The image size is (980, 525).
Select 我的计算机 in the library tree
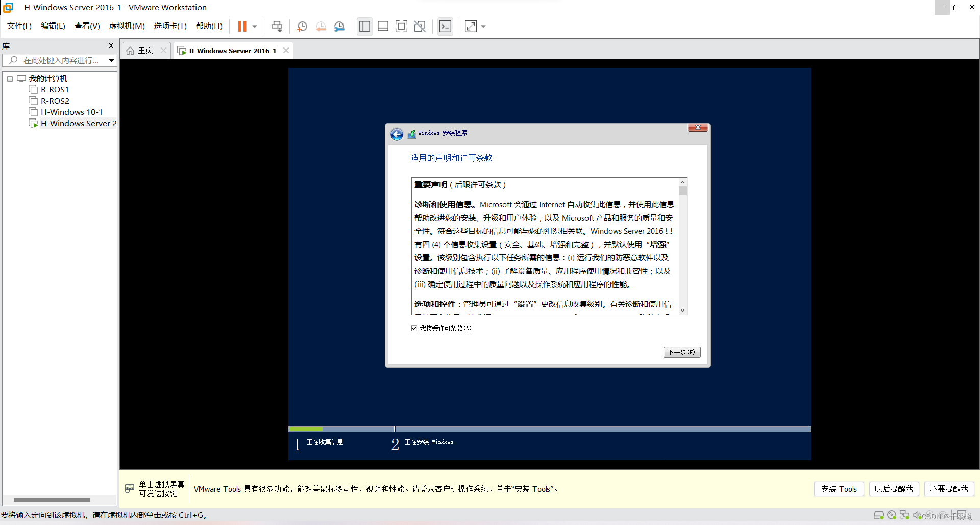(48, 79)
